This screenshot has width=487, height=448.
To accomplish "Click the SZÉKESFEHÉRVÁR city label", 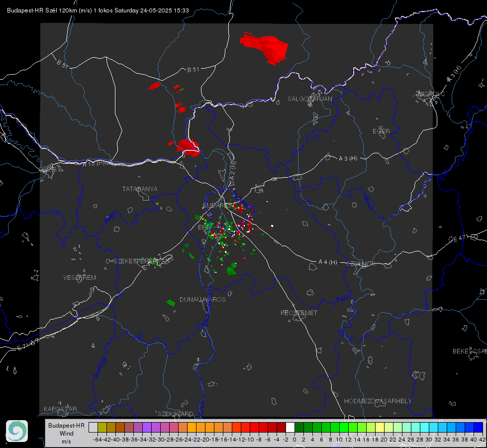I will 141,261.
